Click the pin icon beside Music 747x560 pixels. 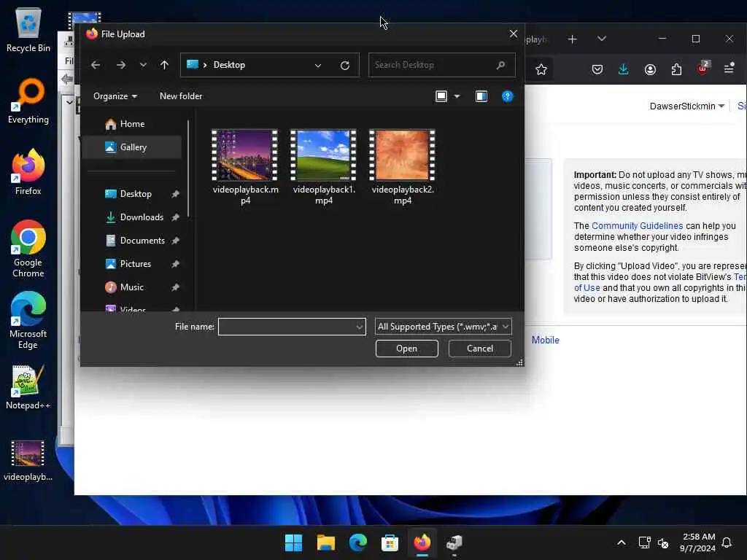click(x=175, y=287)
